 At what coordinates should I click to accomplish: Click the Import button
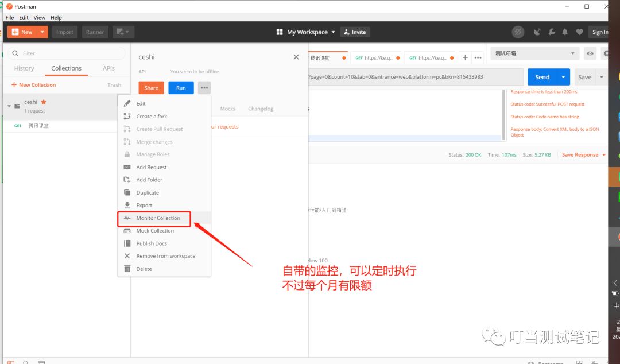(x=64, y=32)
